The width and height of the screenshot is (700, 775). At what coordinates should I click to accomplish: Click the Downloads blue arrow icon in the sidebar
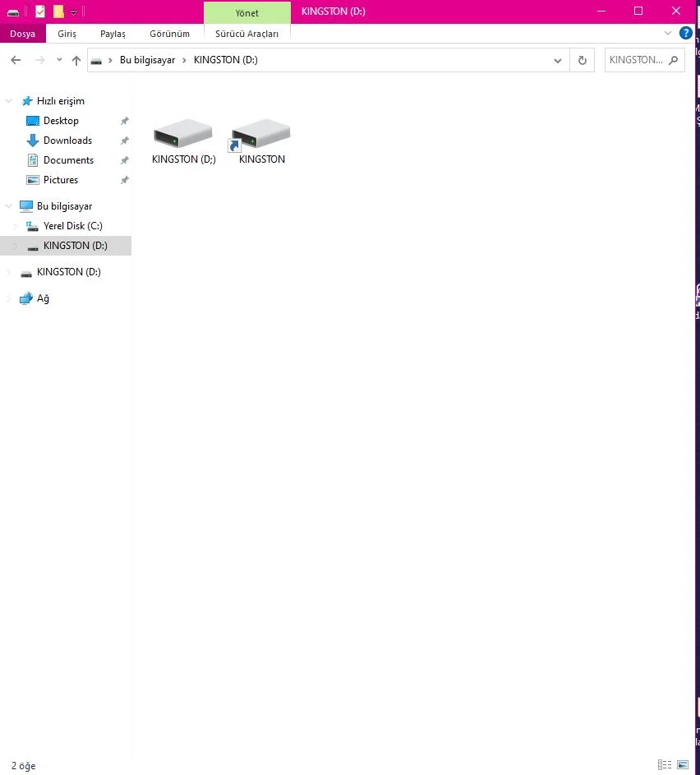(x=33, y=141)
